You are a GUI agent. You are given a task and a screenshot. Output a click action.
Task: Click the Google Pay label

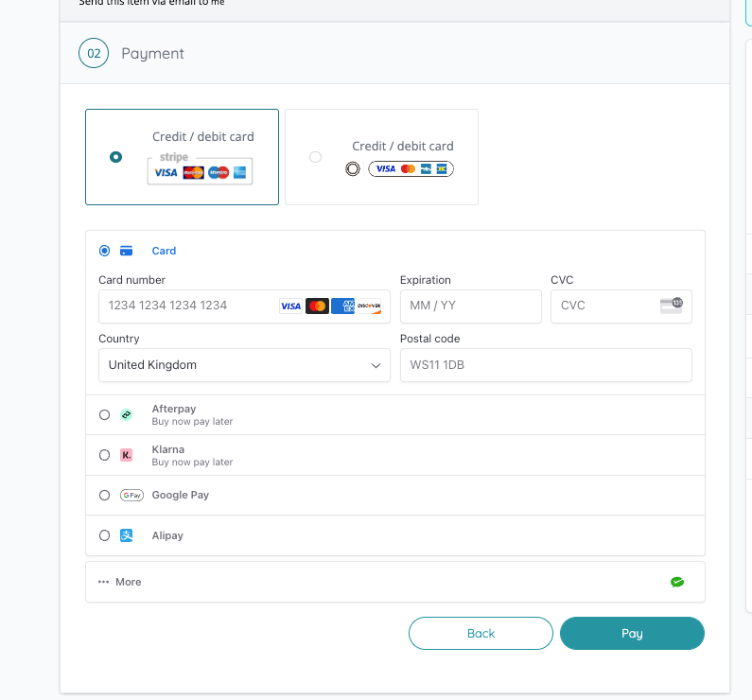pos(181,496)
